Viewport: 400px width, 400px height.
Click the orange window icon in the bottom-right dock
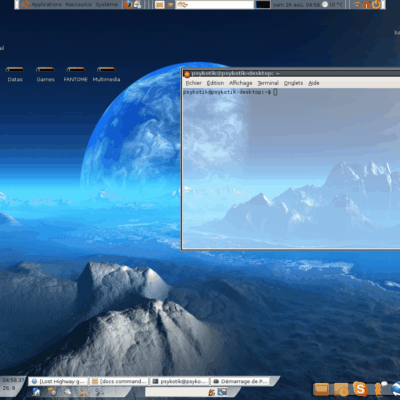pos(321,389)
